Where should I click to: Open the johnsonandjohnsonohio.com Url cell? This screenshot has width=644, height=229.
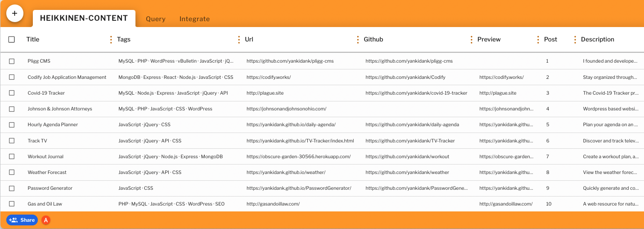coord(286,109)
